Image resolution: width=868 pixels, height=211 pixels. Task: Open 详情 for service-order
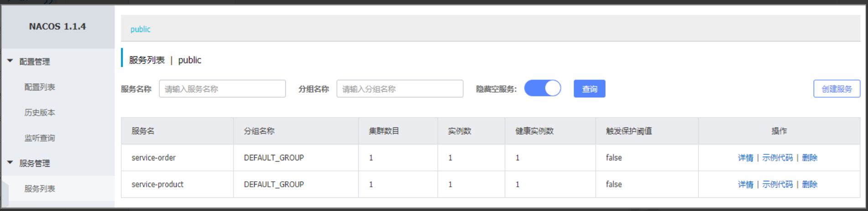pos(746,158)
